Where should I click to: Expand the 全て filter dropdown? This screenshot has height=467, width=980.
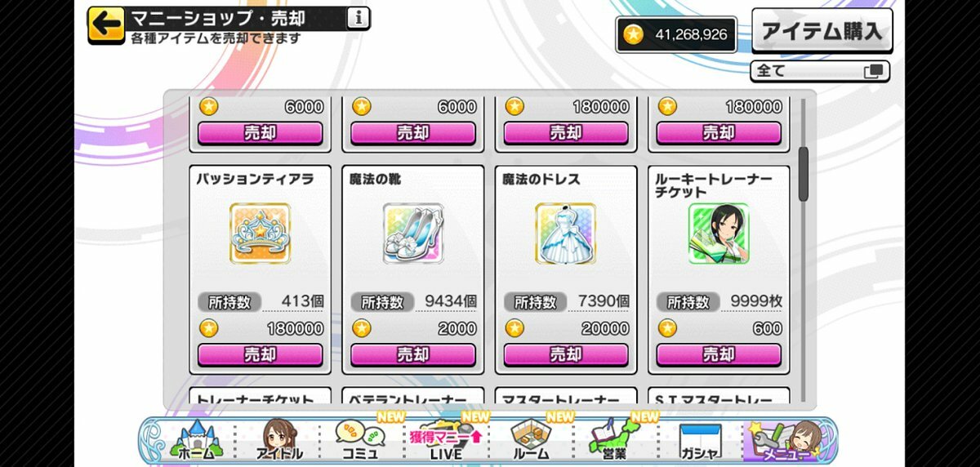(820, 71)
